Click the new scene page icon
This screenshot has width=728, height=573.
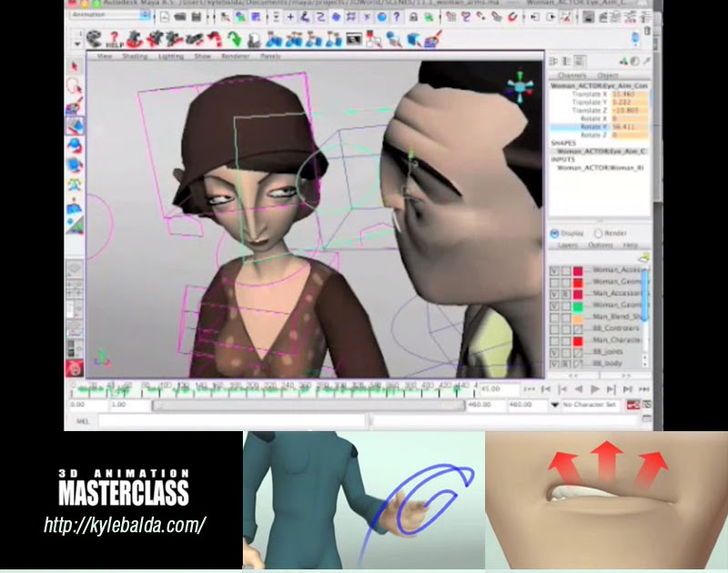click(x=165, y=17)
